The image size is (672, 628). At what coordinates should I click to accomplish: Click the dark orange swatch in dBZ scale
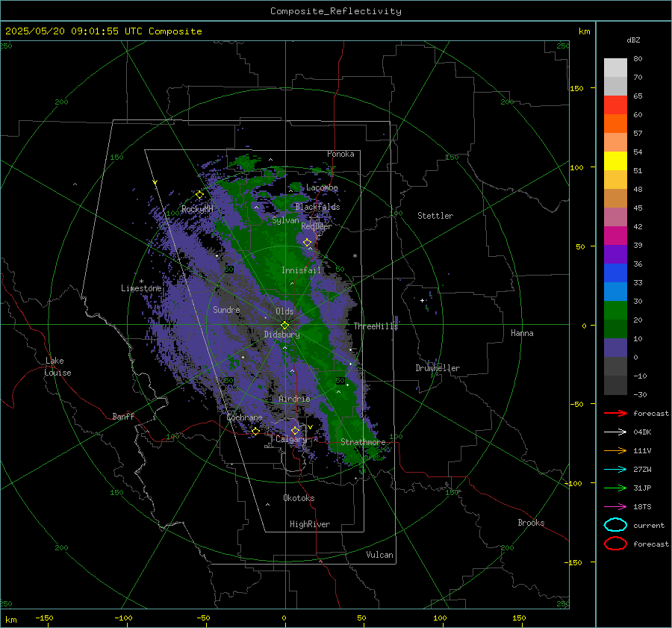[x=615, y=124]
